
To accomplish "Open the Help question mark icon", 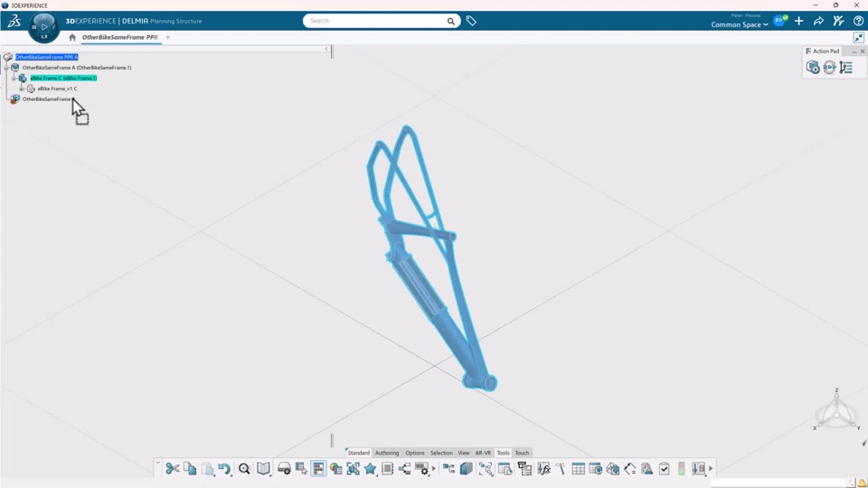I will pos(858,21).
